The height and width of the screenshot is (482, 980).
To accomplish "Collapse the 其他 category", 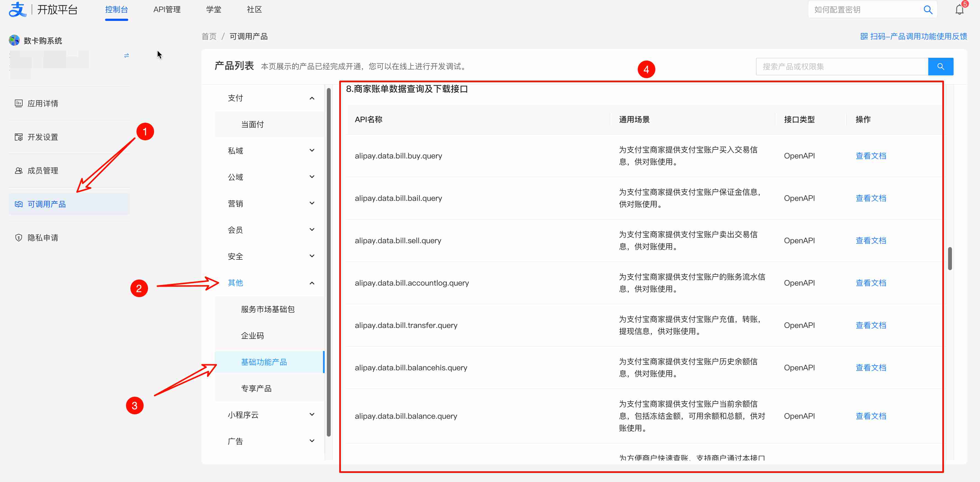I will coord(311,283).
